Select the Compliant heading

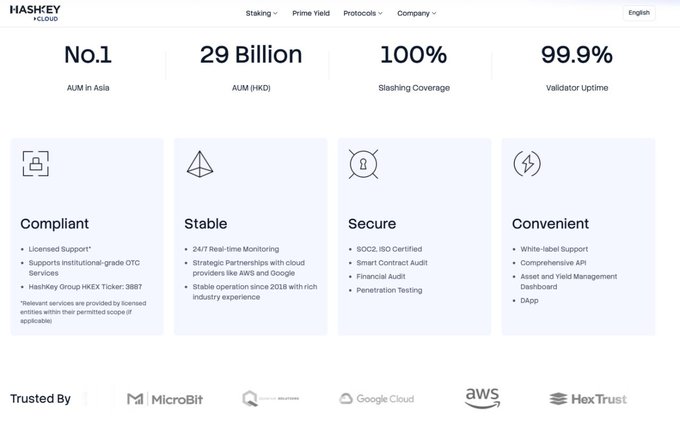coord(54,224)
